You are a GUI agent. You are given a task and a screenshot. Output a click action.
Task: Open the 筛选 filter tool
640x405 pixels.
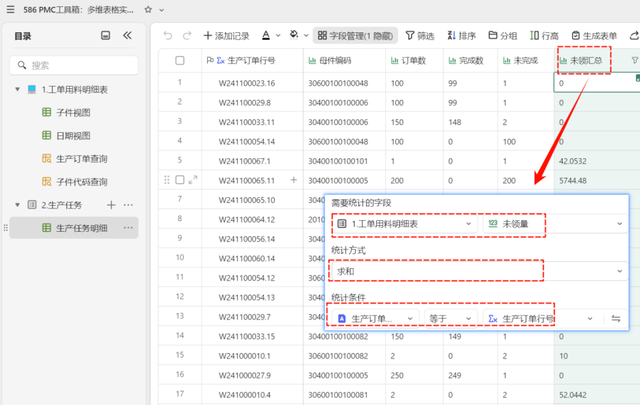click(x=420, y=36)
